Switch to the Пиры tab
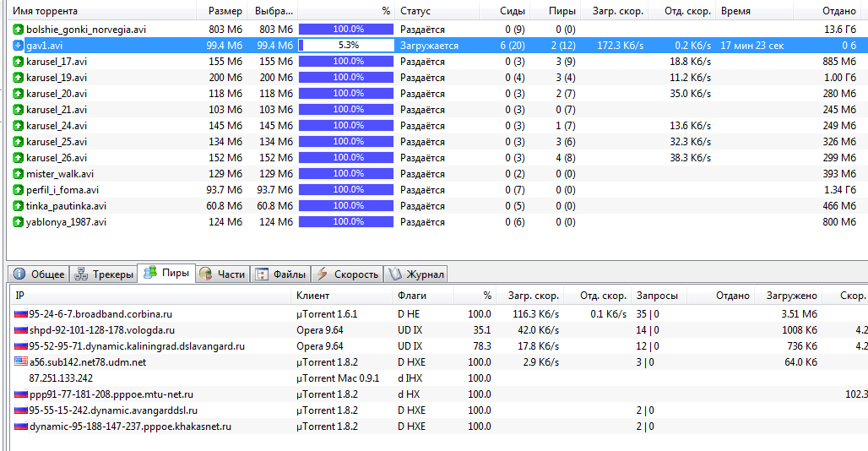 [x=166, y=273]
